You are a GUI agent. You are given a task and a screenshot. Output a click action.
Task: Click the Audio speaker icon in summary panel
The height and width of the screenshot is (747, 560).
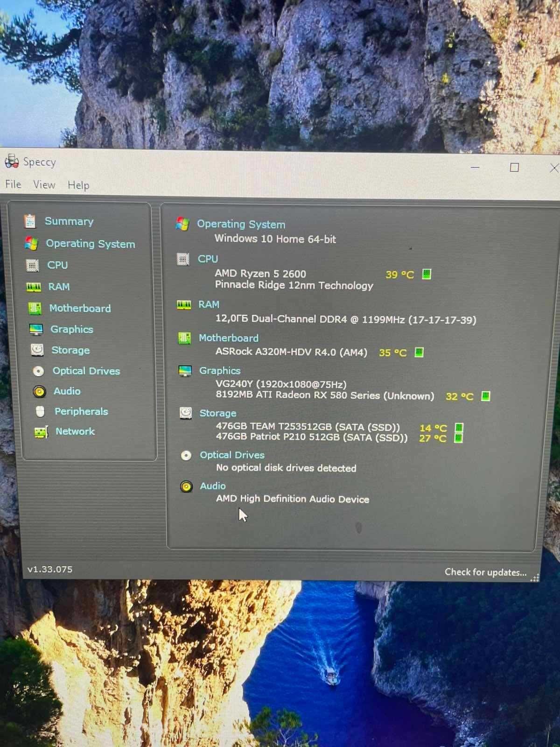(x=186, y=486)
